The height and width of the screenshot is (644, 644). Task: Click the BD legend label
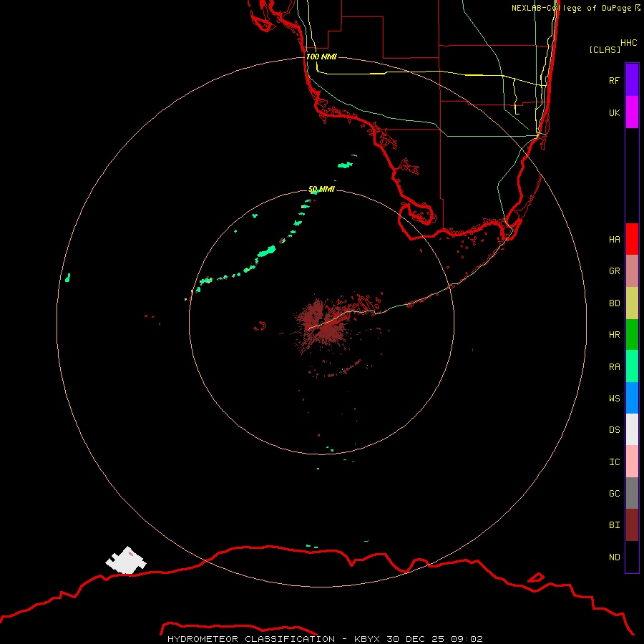coord(614,303)
